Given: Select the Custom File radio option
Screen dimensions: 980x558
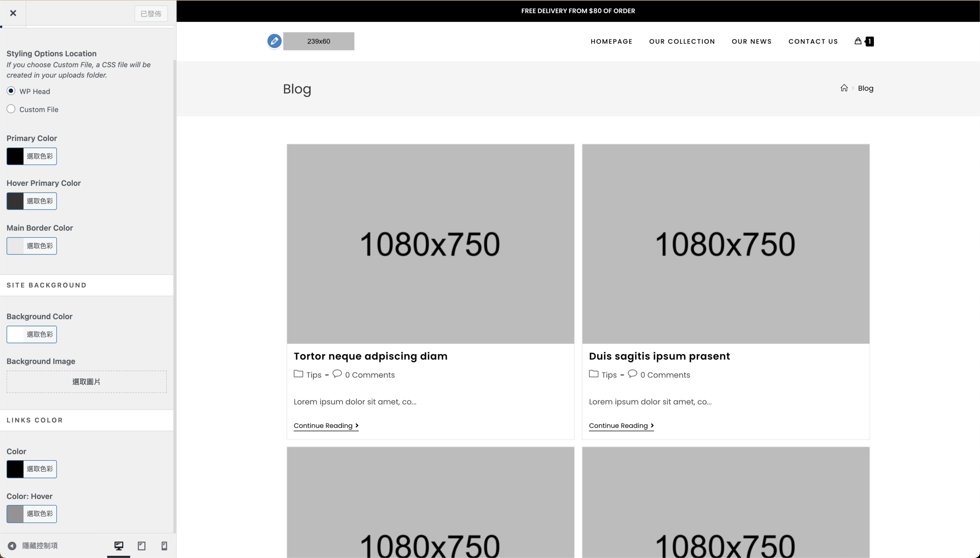Looking at the screenshot, I should [11, 109].
